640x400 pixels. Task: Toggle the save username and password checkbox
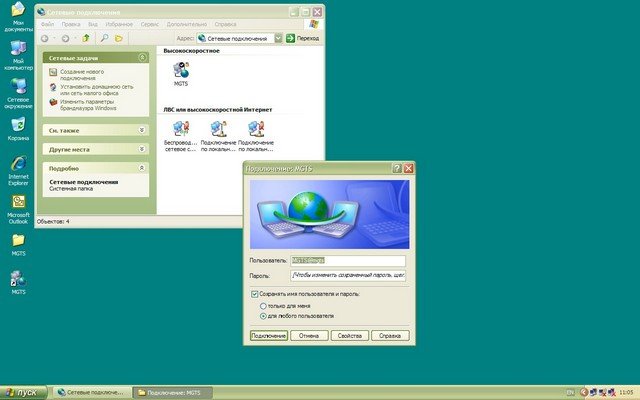(254, 294)
